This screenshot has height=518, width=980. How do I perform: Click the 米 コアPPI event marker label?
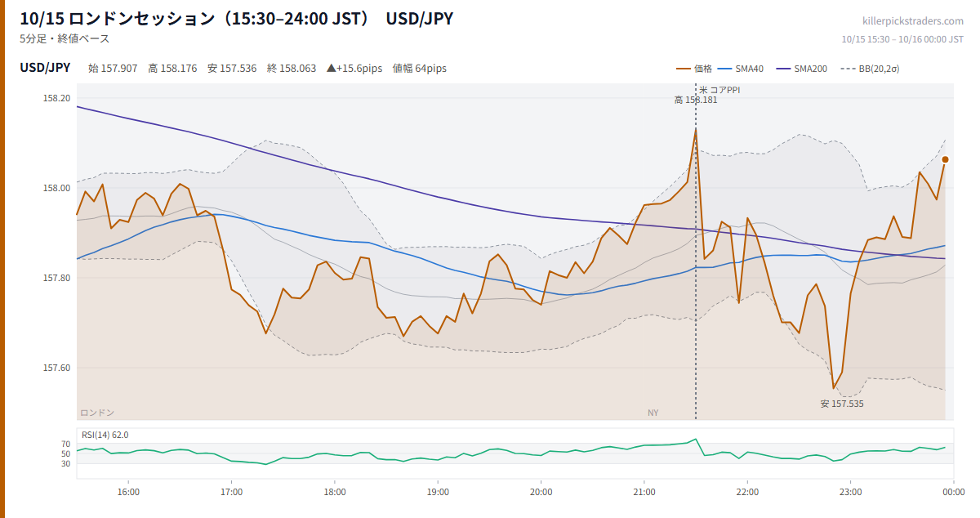point(719,90)
